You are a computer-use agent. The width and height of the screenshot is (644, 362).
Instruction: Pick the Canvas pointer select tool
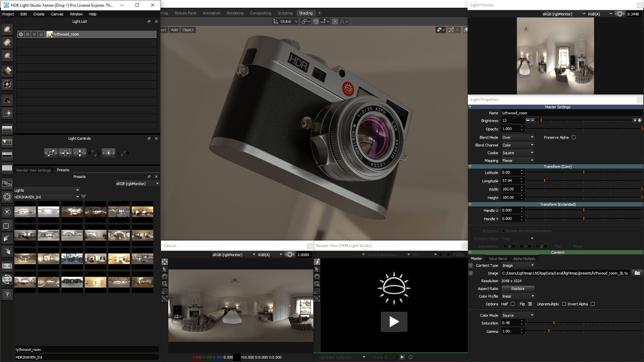[x=164, y=269]
